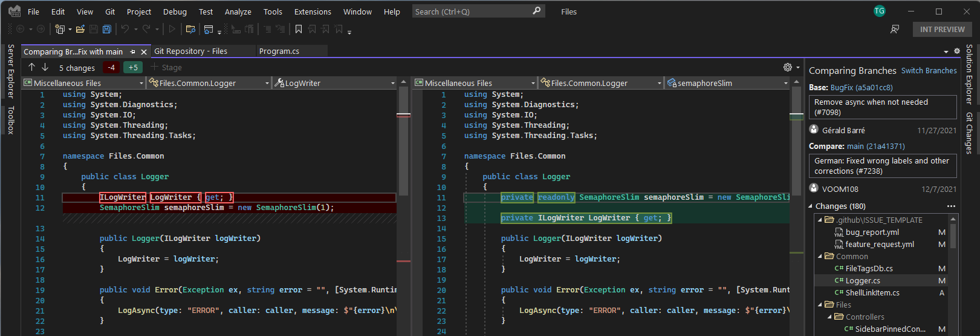Click the Save All toolbar icon
This screenshot has width=980, height=336.
click(107, 29)
